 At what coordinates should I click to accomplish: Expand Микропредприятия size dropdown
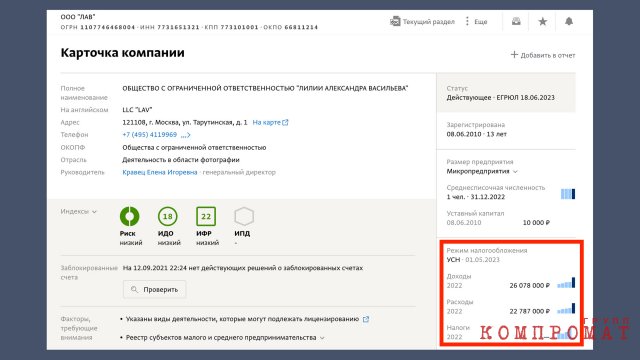pos(516,171)
